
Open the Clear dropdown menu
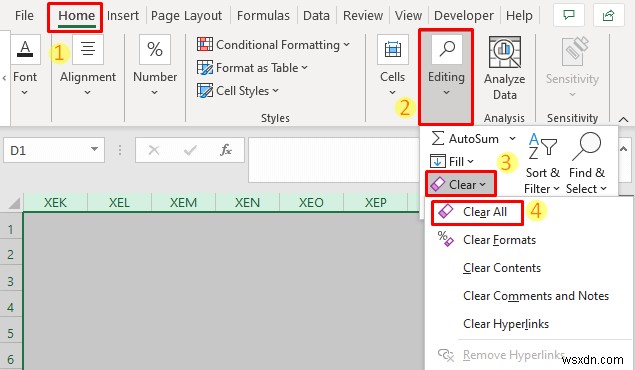click(460, 185)
